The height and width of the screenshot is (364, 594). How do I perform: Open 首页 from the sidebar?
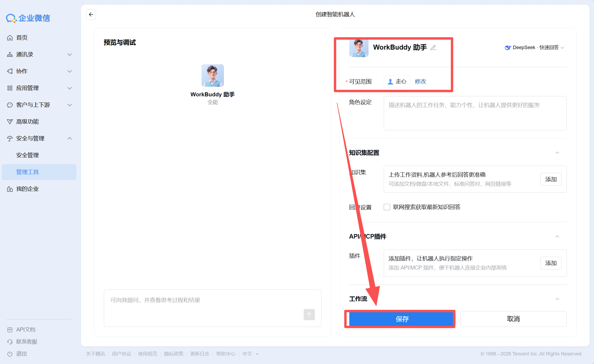pos(22,38)
